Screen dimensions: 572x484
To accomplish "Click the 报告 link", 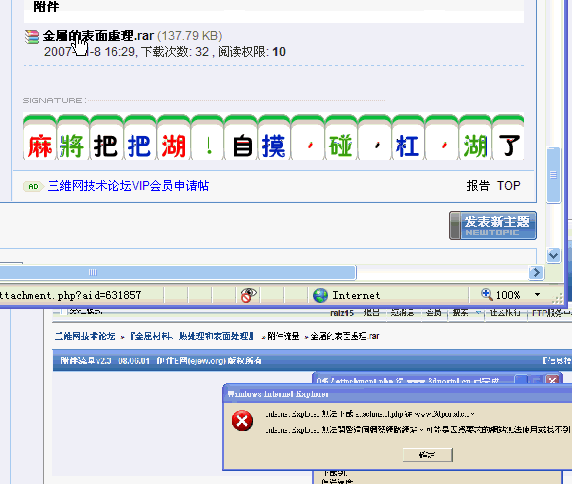I will [478, 186].
